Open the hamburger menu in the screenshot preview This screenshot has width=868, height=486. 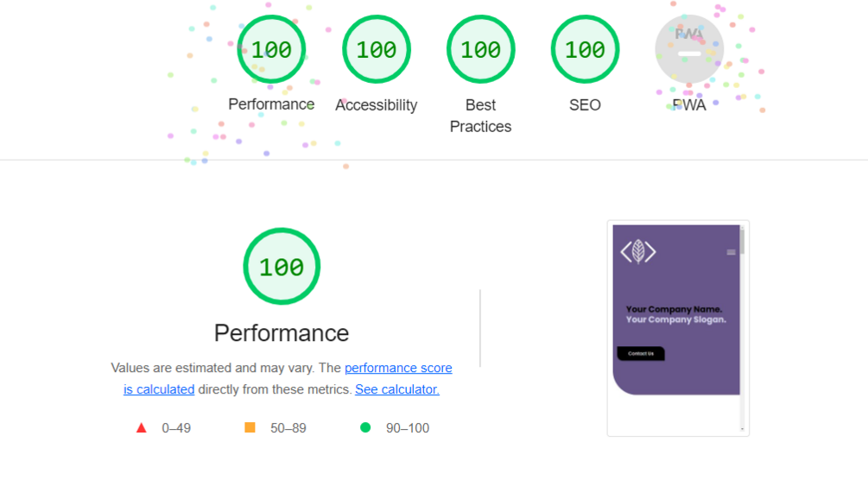pos(731,252)
